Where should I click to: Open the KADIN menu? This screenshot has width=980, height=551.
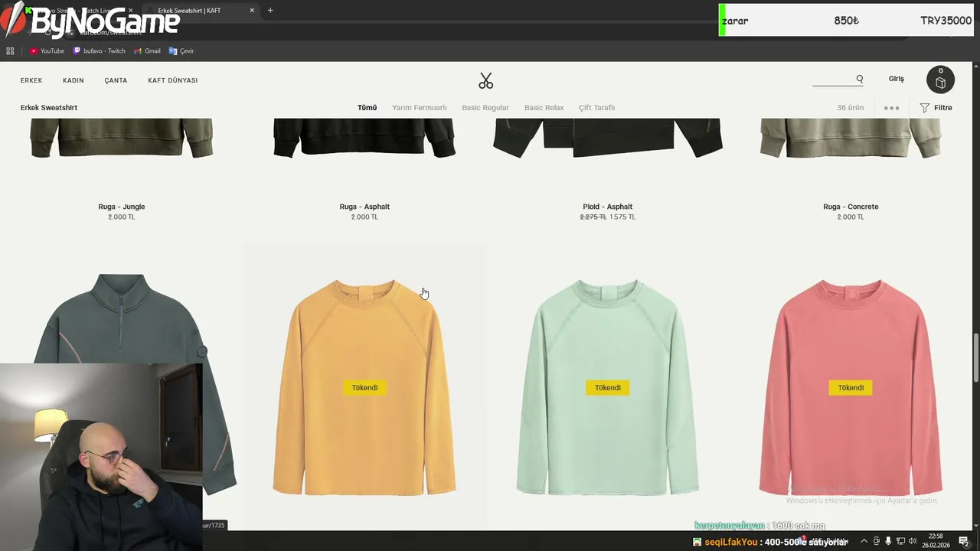click(x=73, y=80)
